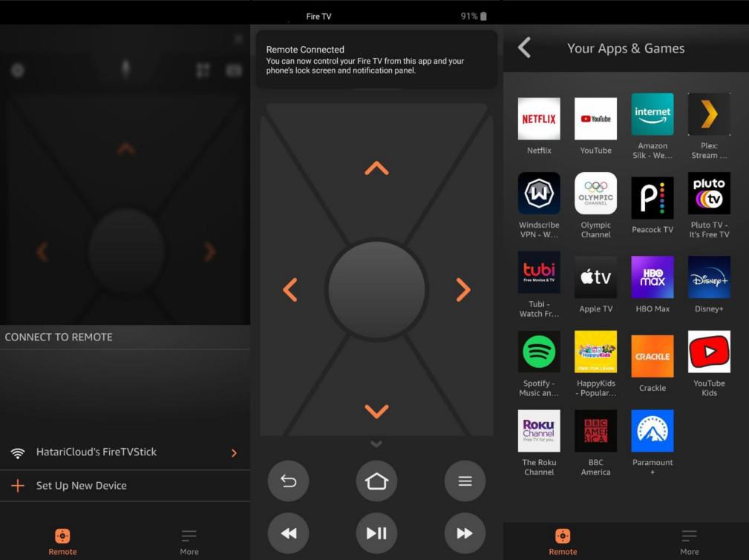Open Amazon Silk web browser

[652, 114]
